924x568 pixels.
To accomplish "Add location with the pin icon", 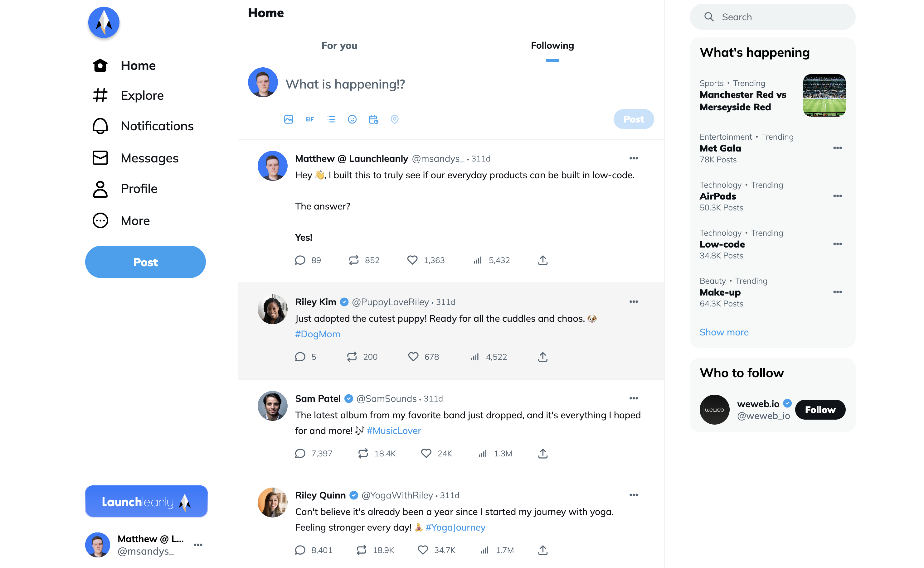I will click(394, 119).
